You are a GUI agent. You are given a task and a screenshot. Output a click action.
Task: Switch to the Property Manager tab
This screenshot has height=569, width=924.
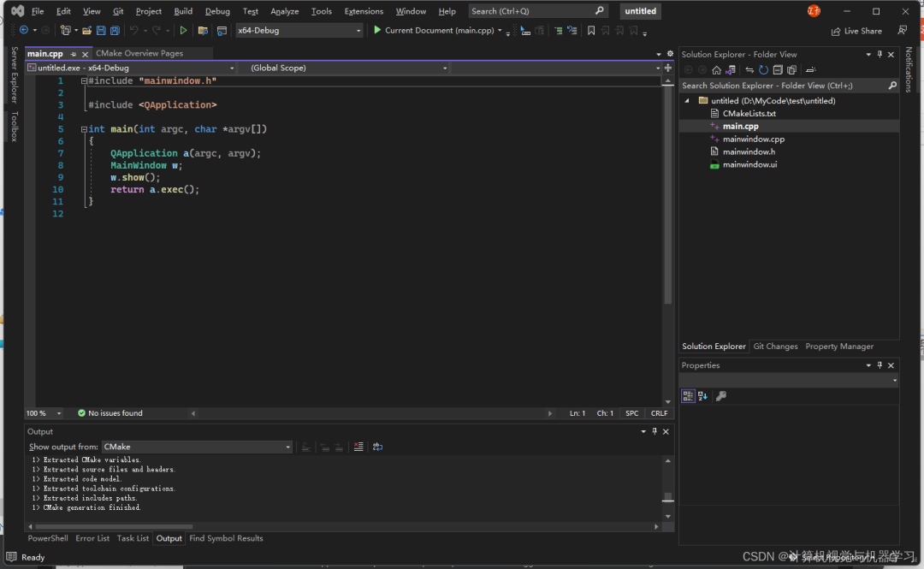pyautogui.click(x=839, y=347)
